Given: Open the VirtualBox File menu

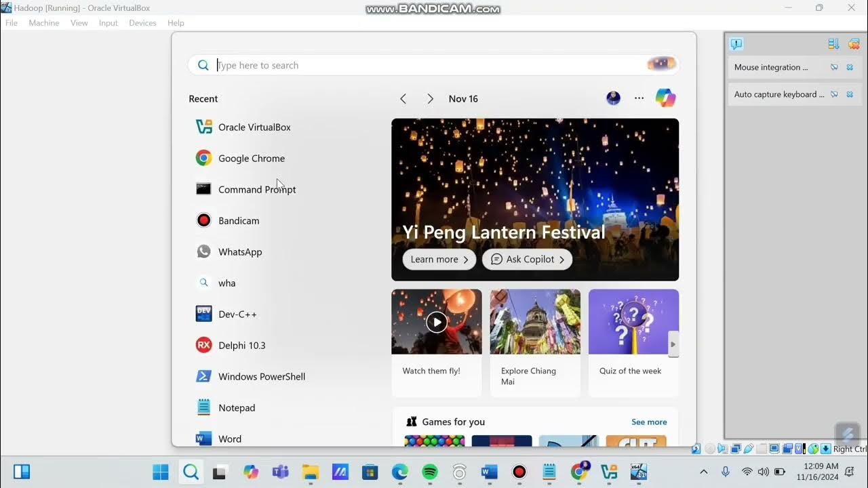Looking at the screenshot, I should pyautogui.click(x=12, y=23).
